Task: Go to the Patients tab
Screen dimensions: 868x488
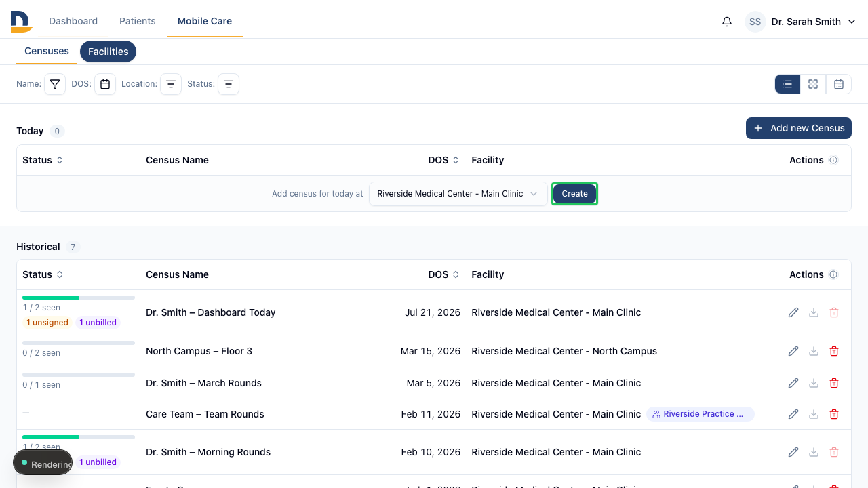Action: [138, 21]
